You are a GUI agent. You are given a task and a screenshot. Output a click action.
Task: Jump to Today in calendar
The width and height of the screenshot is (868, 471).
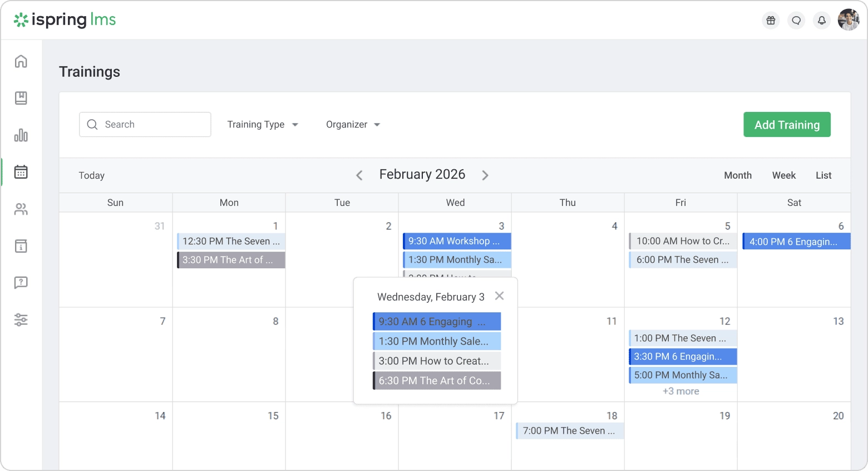[x=92, y=175]
